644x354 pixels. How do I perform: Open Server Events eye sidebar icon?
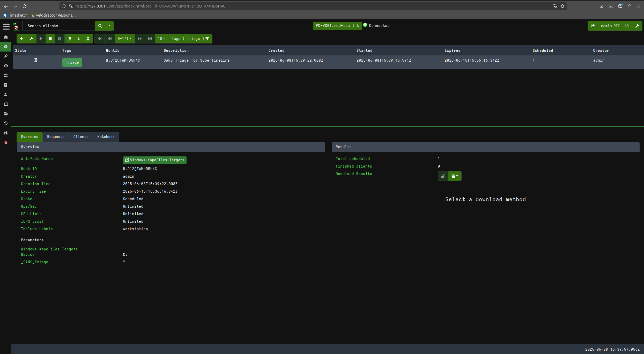6,66
